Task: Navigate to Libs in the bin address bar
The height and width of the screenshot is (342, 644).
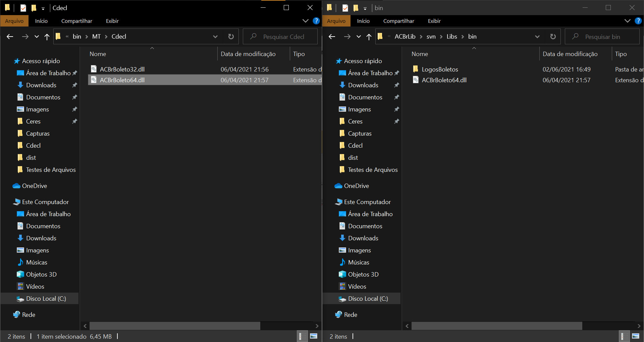Action: click(452, 37)
